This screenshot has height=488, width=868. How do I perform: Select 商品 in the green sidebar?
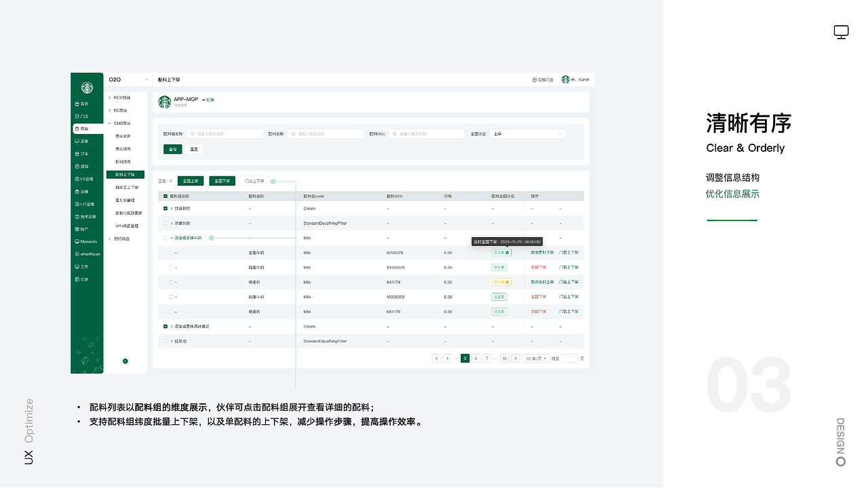click(88, 129)
